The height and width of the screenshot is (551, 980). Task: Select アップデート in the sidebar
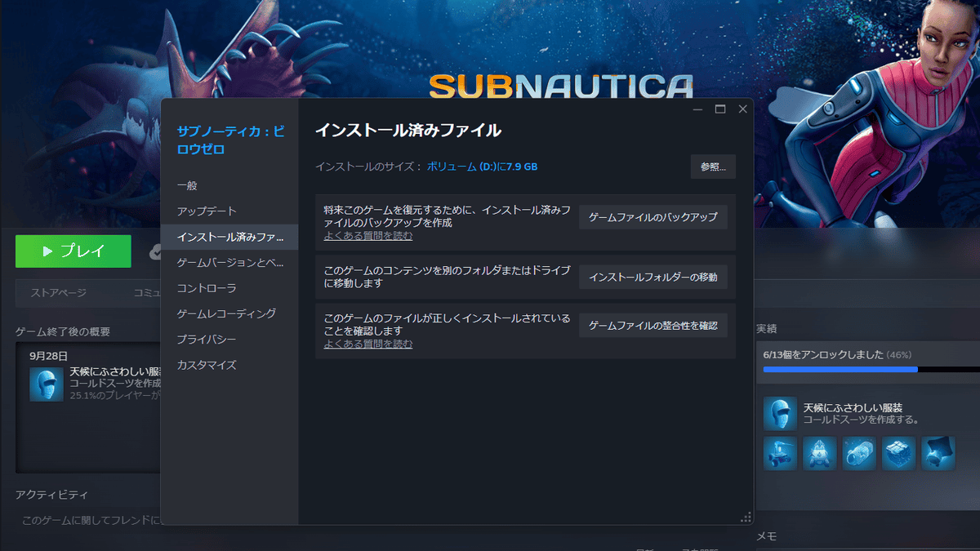[229, 211]
